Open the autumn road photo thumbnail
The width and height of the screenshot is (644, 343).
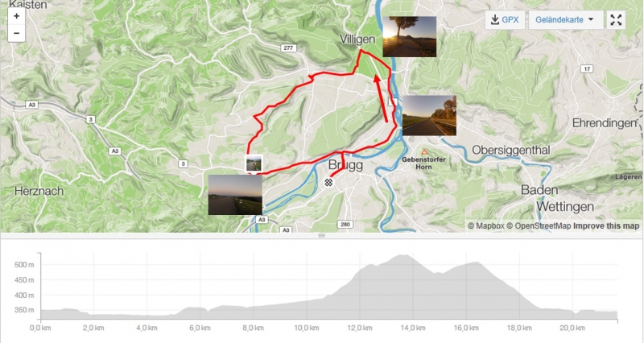click(x=429, y=115)
